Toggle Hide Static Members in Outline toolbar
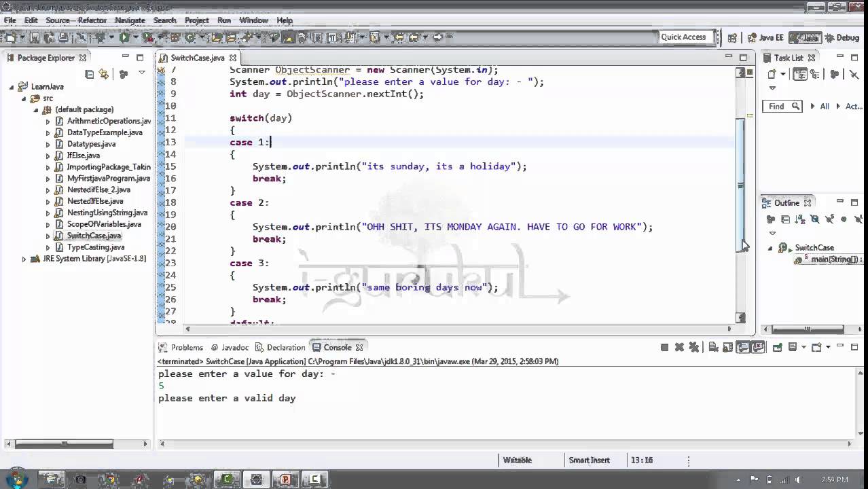 click(829, 219)
